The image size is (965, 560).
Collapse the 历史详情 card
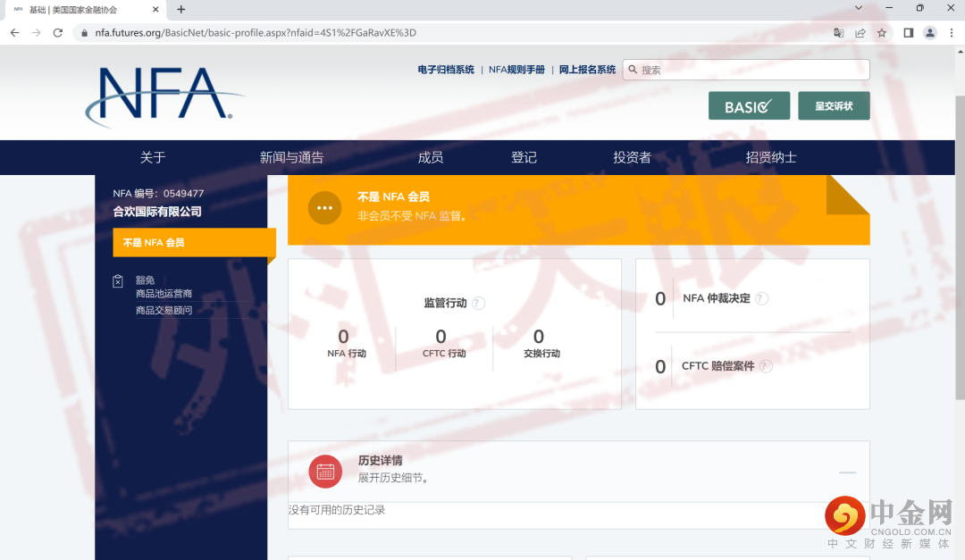(x=847, y=471)
